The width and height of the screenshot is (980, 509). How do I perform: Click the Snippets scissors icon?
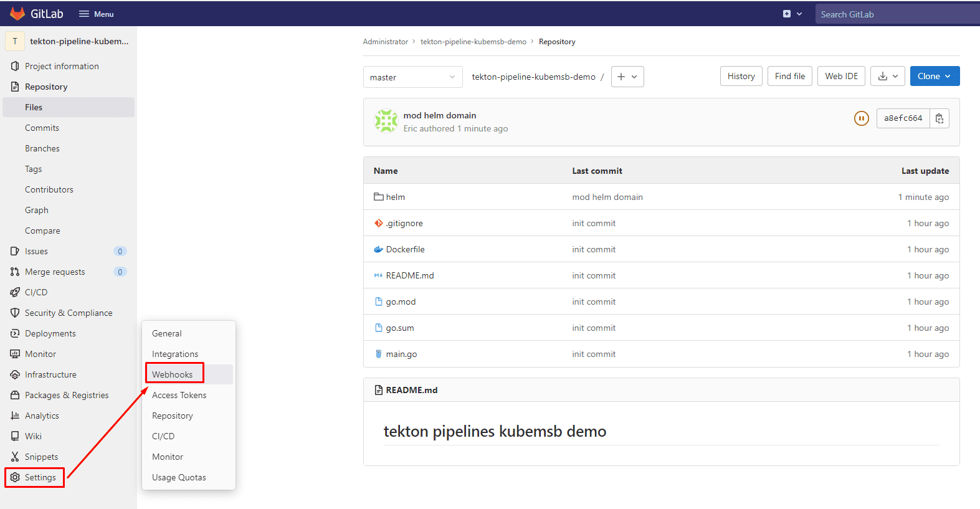[15, 457]
